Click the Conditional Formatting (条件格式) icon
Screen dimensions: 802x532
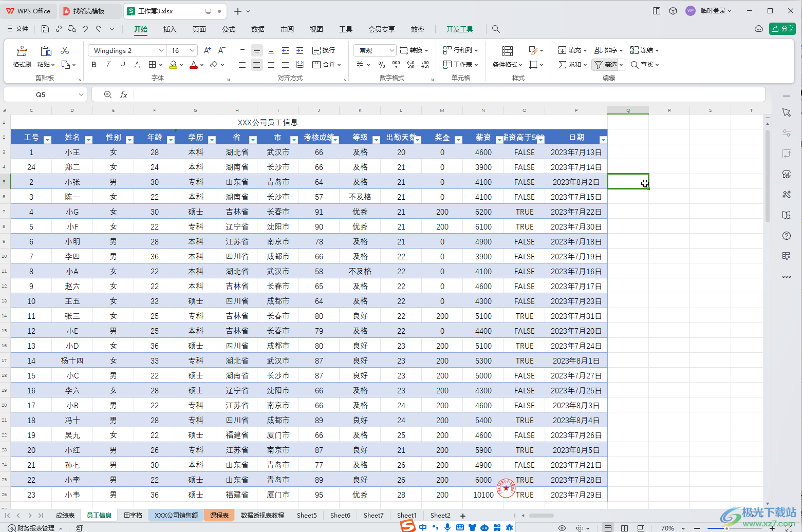[x=508, y=51]
